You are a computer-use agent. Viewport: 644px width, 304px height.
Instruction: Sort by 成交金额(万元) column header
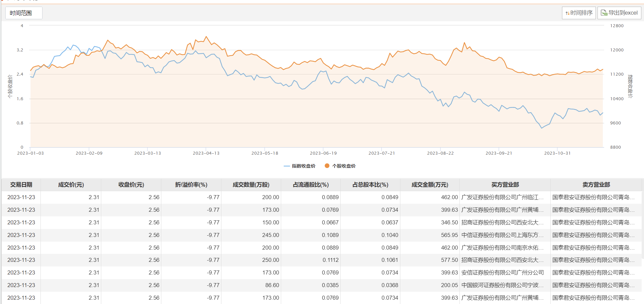[430, 185]
